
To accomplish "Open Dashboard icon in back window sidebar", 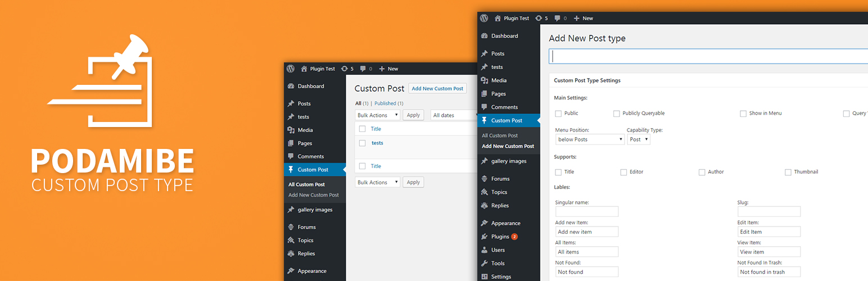I will click(291, 87).
